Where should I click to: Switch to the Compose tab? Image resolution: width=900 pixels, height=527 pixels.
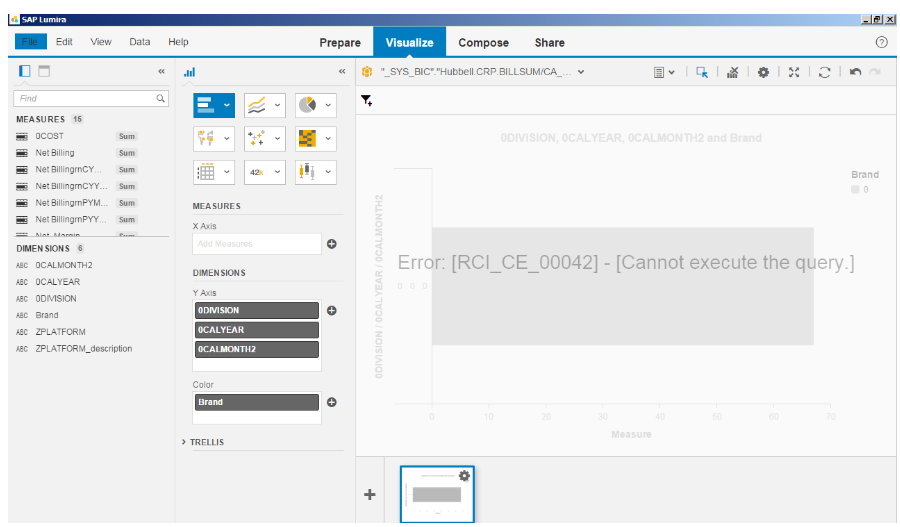[x=483, y=42]
